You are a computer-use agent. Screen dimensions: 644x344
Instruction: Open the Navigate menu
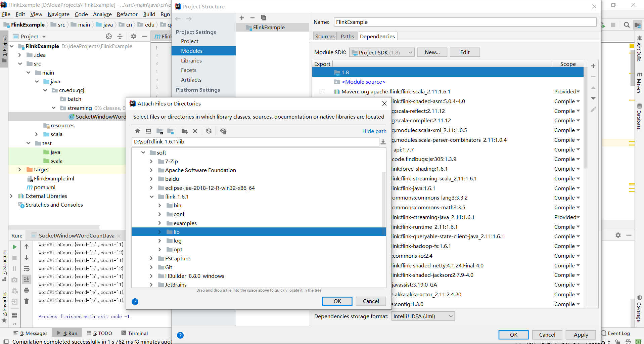tap(58, 14)
